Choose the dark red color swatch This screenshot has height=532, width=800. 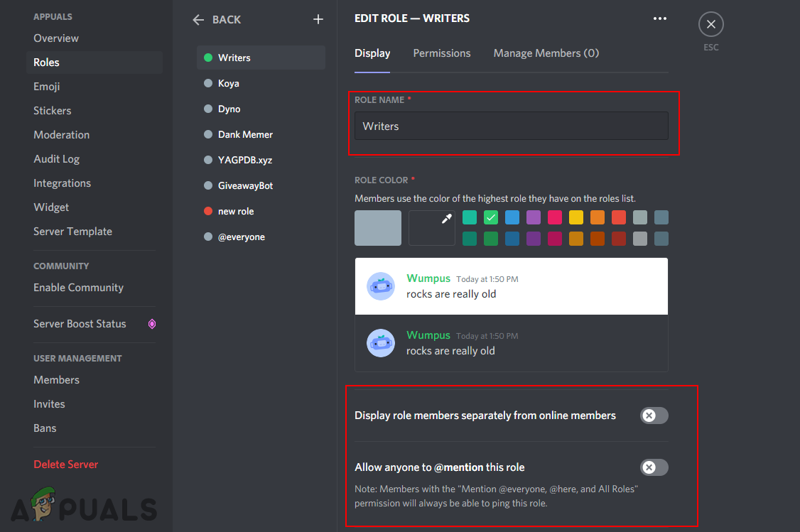click(x=619, y=238)
